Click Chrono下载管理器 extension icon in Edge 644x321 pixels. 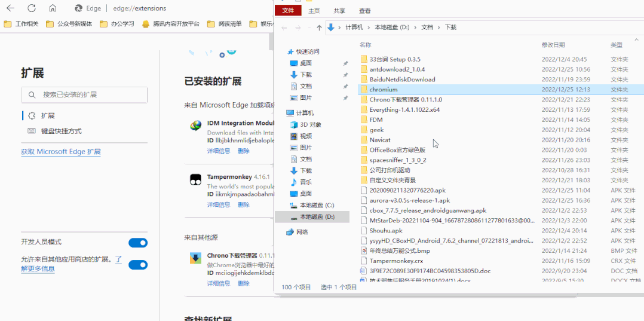195,258
